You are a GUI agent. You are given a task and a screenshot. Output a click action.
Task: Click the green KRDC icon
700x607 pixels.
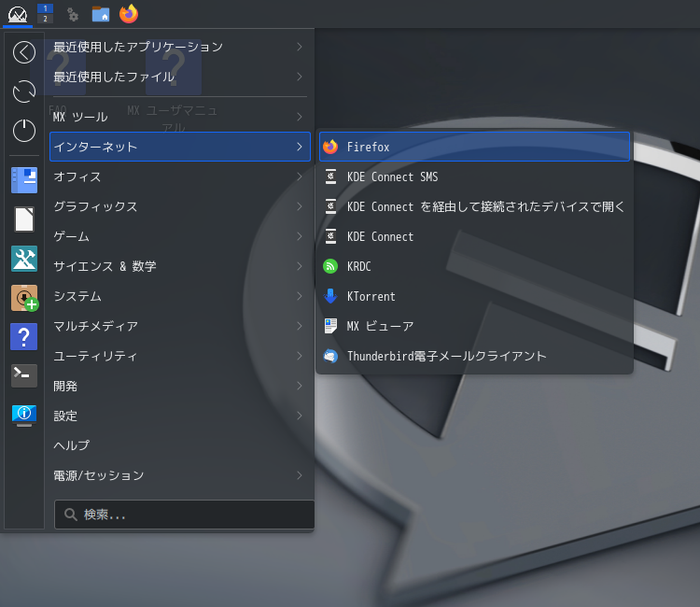[x=330, y=266]
